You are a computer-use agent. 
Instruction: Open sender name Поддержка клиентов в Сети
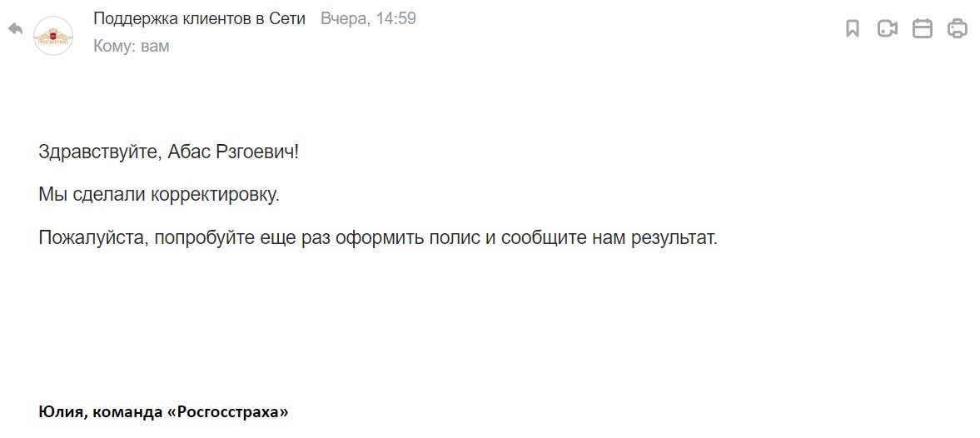coord(199,19)
